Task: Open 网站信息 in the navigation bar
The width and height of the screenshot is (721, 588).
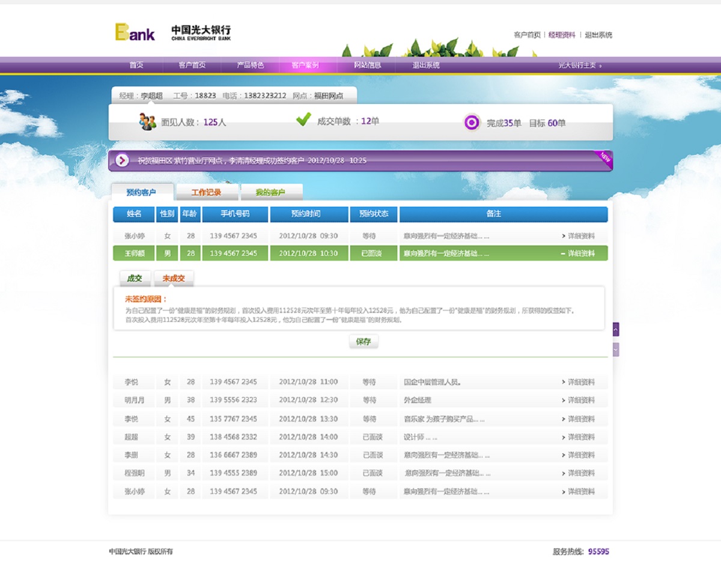Action: pos(367,65)
